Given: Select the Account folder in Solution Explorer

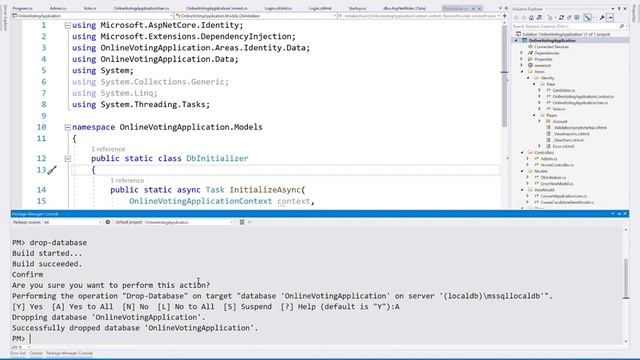Looking at the screenshot, I should coord(560,121).
